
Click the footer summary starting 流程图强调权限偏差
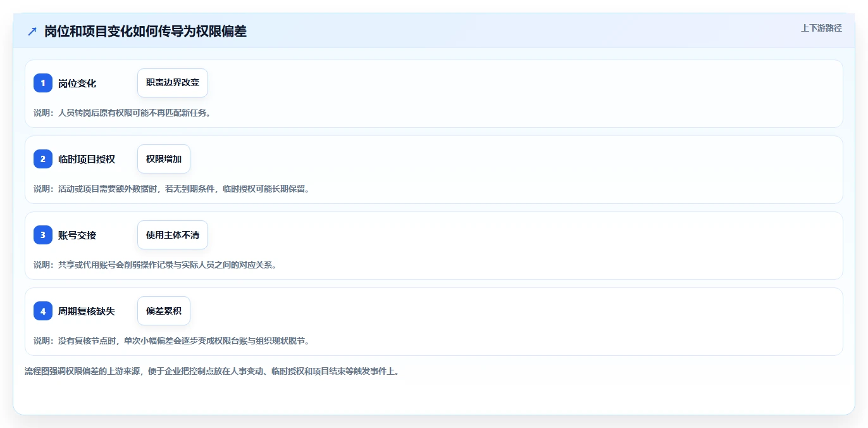click(x=212, y=371)
